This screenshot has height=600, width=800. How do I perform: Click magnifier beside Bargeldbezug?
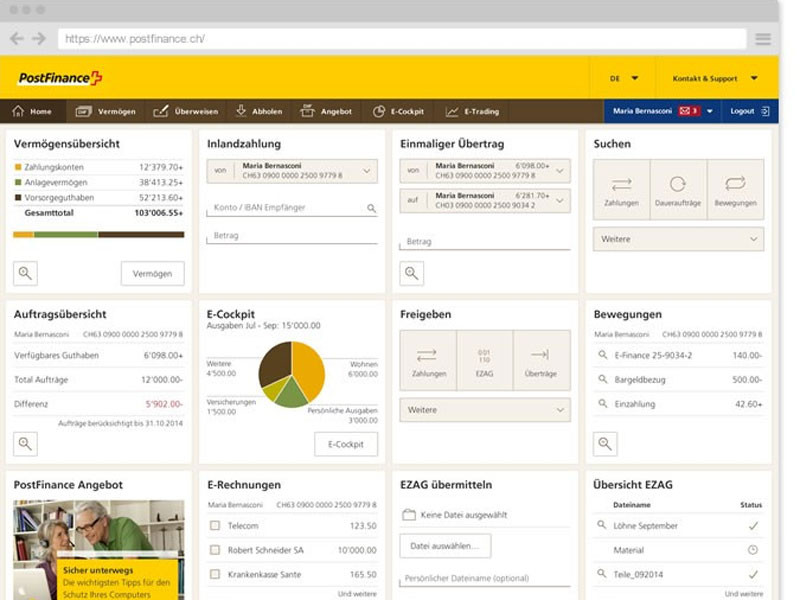(x=603, y=379)
